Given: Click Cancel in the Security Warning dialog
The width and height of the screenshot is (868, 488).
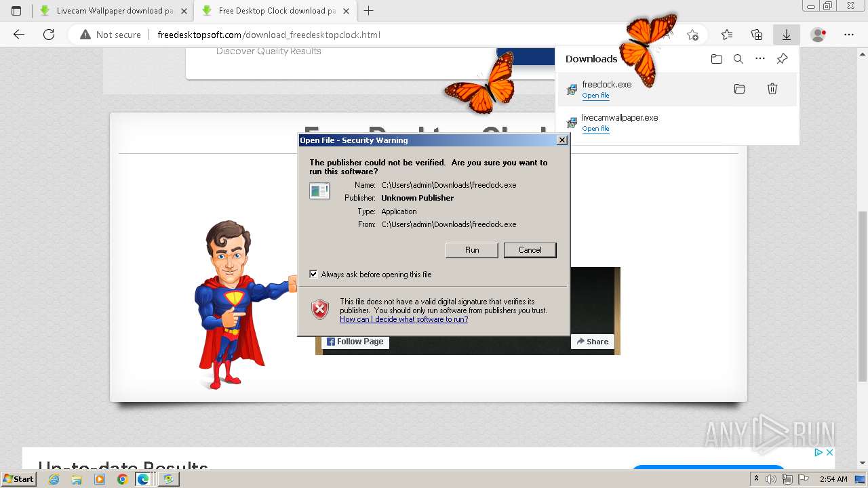Looking at the screenshot, I should point(530,250).
